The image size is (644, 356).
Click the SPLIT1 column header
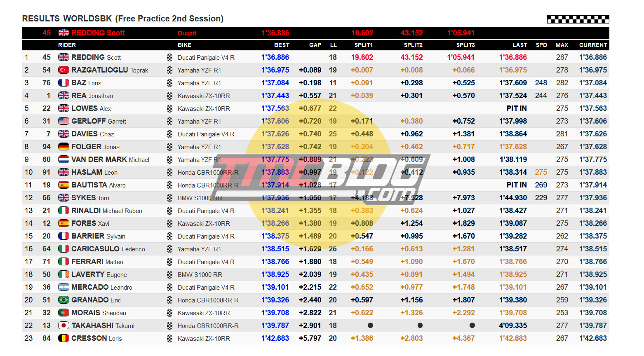(364, 45)
